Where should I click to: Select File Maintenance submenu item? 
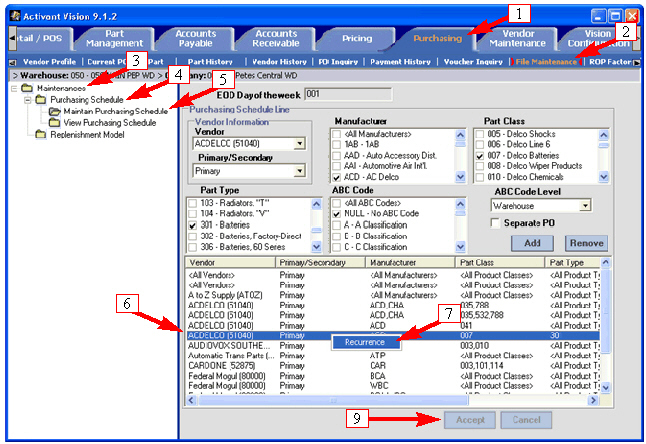click(x=546, y=62)
